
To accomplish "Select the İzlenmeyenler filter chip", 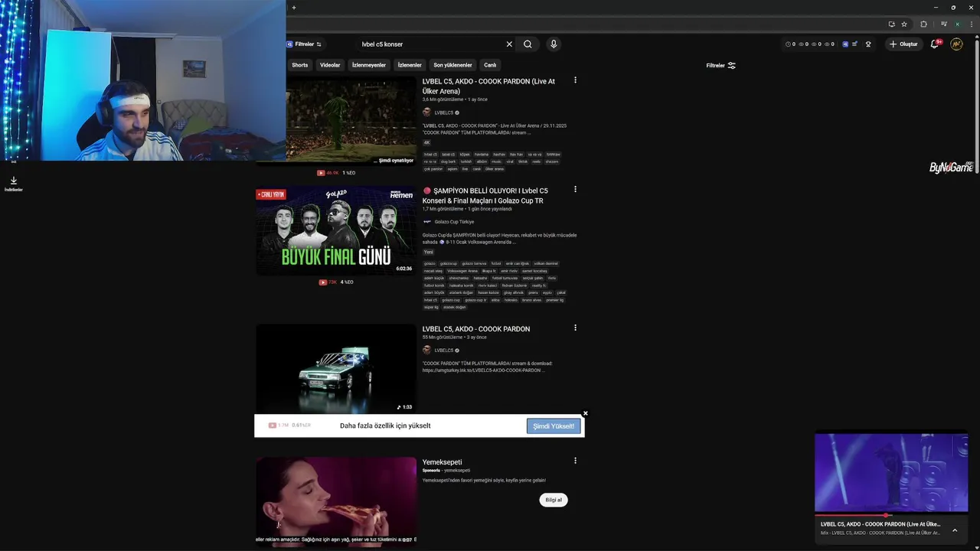I will 369,65.
